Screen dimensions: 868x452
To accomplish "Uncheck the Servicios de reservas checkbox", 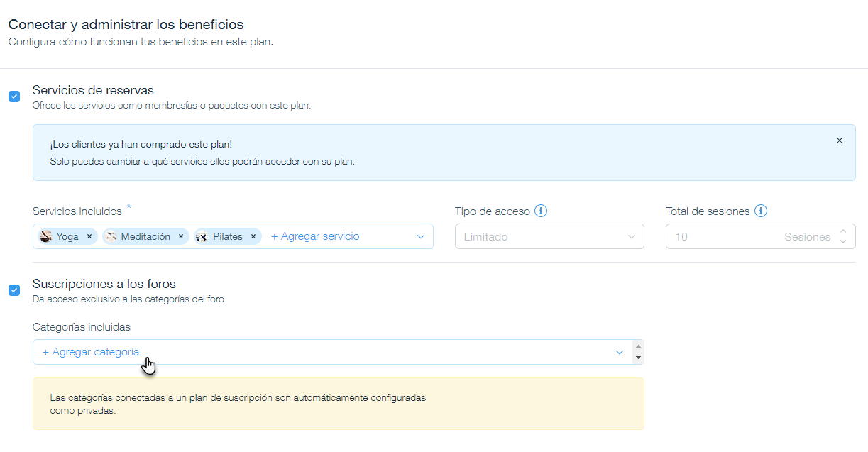I will [14, 97].
